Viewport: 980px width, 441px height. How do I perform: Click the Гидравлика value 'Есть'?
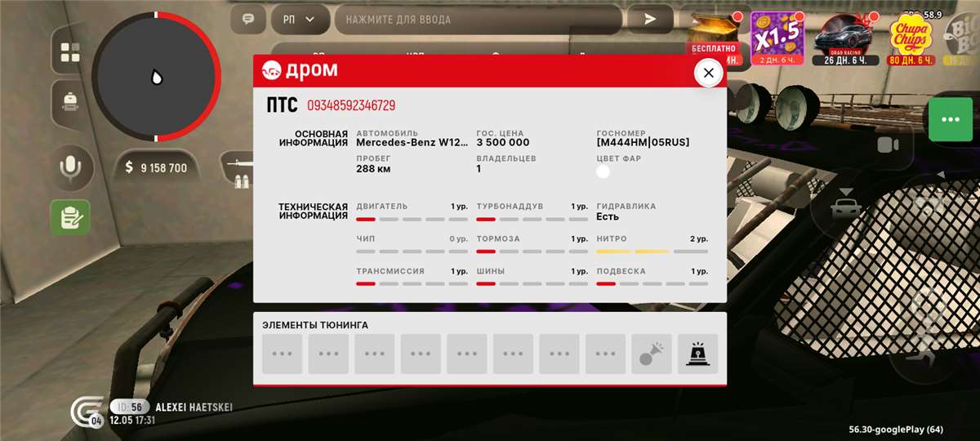(608, 217)
